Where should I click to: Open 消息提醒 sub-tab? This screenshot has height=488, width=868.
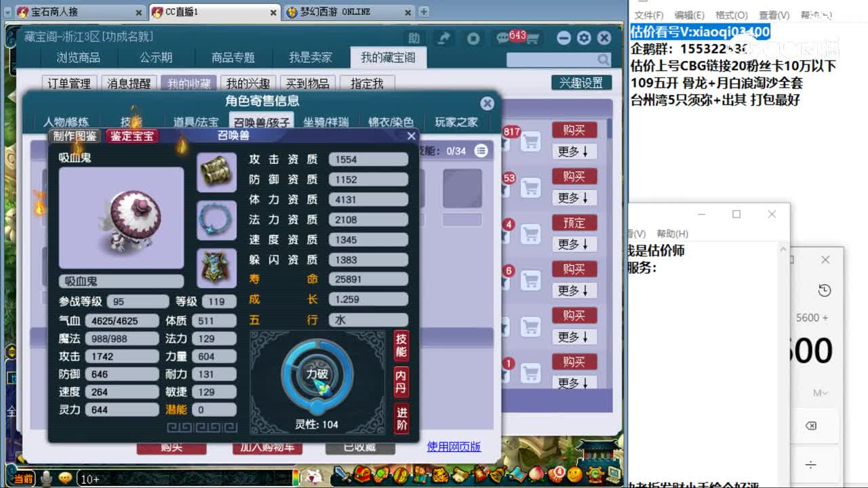point(129,83)
